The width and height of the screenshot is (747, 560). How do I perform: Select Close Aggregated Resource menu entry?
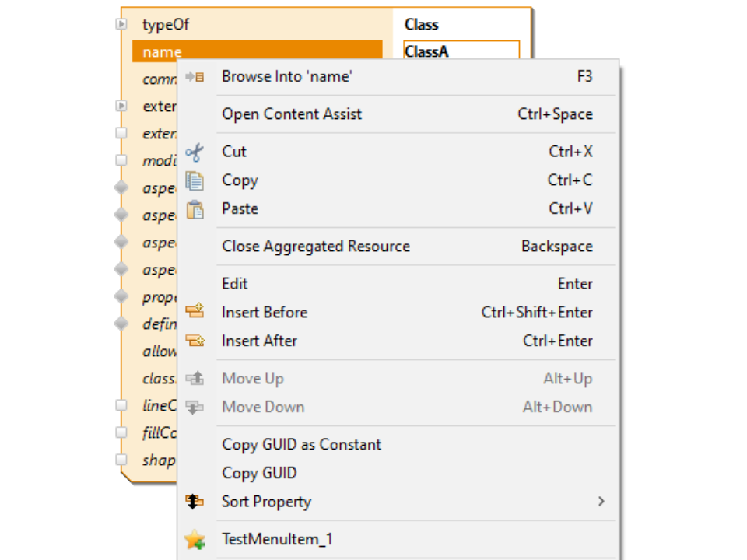point(315,247)
